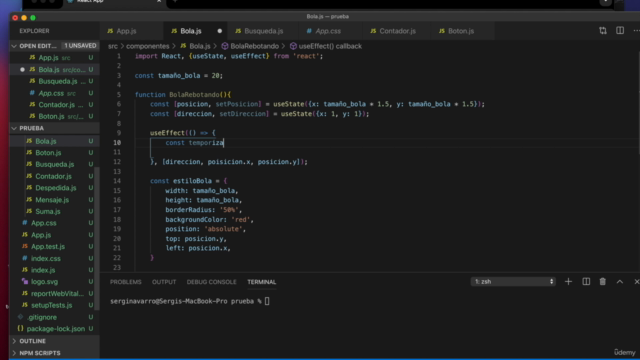Click the logo.svg file type icon
The width and height of the screenshot is (640, 360).
(24, 281)
